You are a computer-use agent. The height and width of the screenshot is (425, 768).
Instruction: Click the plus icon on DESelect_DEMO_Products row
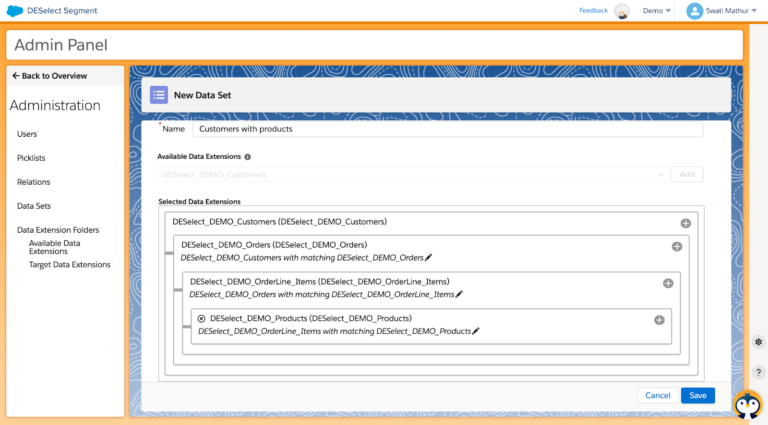(x=659, y=320)
